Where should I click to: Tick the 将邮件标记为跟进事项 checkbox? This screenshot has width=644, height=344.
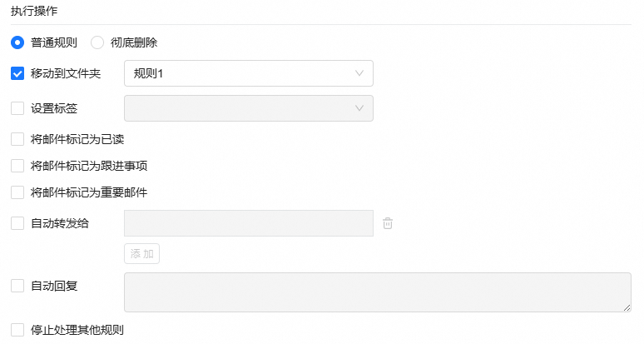(17, 166)
